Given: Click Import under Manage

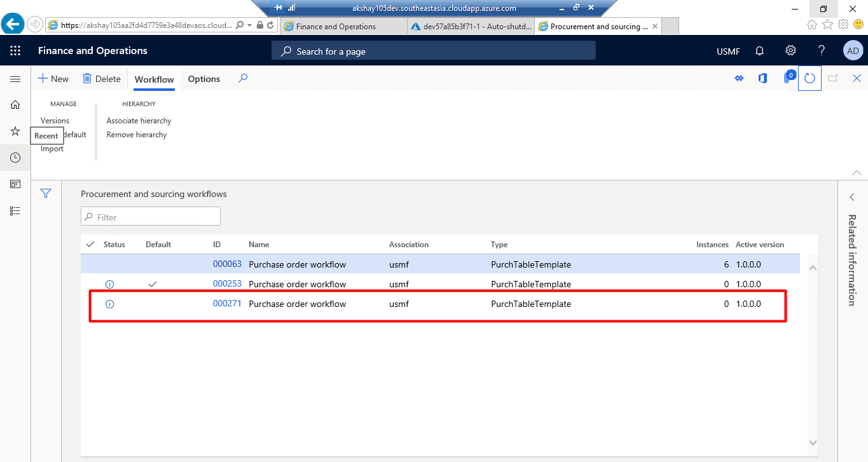Looking at the screenshot, I should (52, 149).
